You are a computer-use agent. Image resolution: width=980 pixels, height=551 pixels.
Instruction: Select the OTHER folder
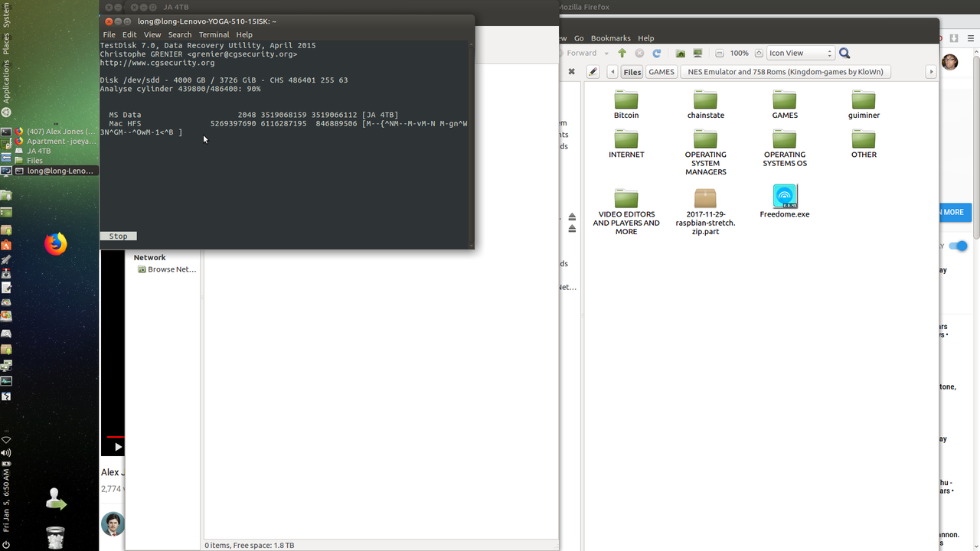point(864,144)
